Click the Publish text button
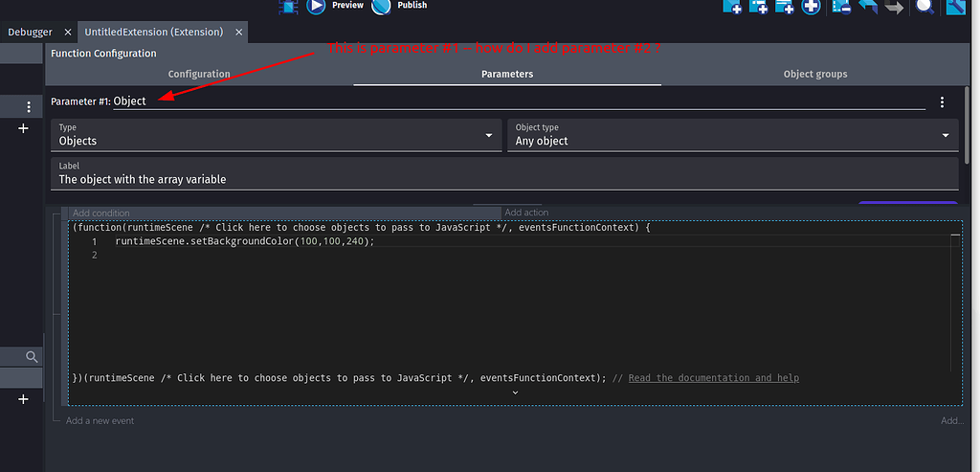Viewport: 980px width, 472px height. click(412, 5)
